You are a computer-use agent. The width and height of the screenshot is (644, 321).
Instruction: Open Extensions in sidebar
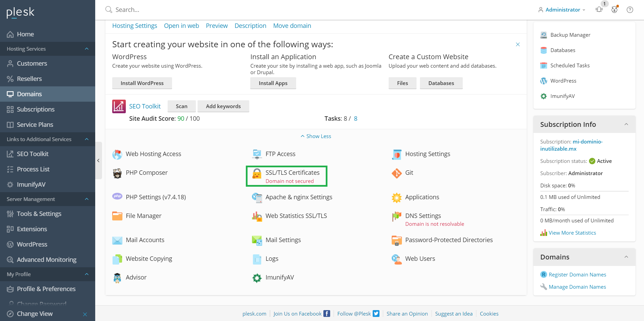pos(48,229)
